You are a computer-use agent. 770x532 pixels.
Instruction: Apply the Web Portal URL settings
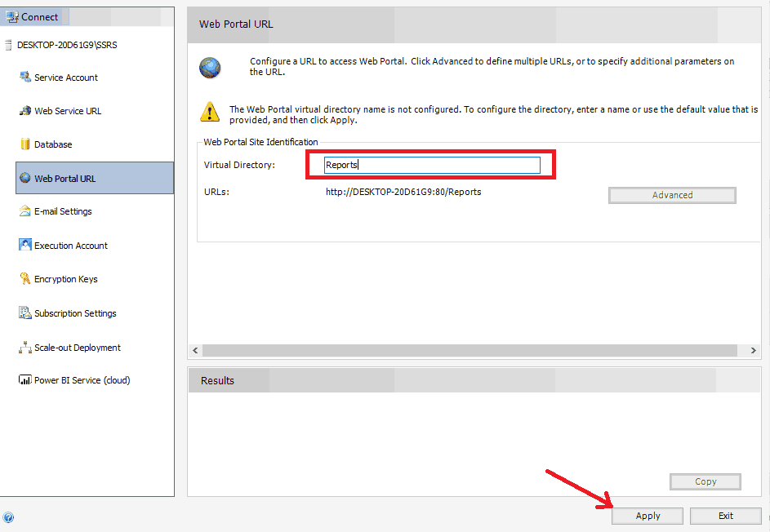[x=648, y=516]
